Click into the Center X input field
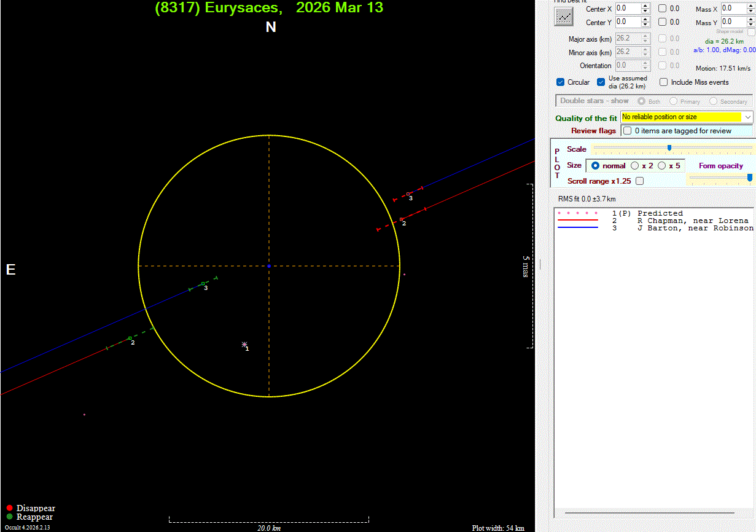Screen dimensions: 756x532 tap(626, 9)
